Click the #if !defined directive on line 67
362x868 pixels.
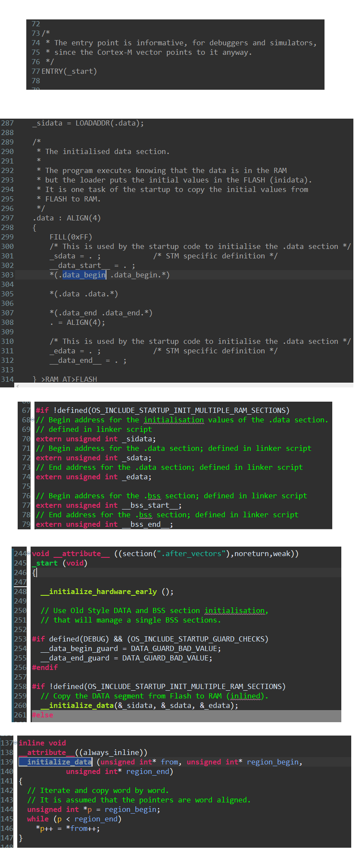pos(163,410)
